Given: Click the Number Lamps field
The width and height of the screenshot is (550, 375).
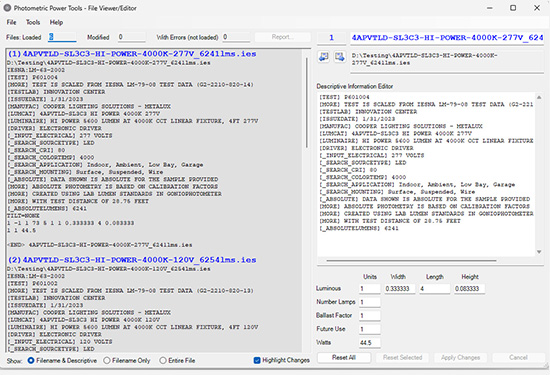Looking at the screenshot, I should 369,302.
